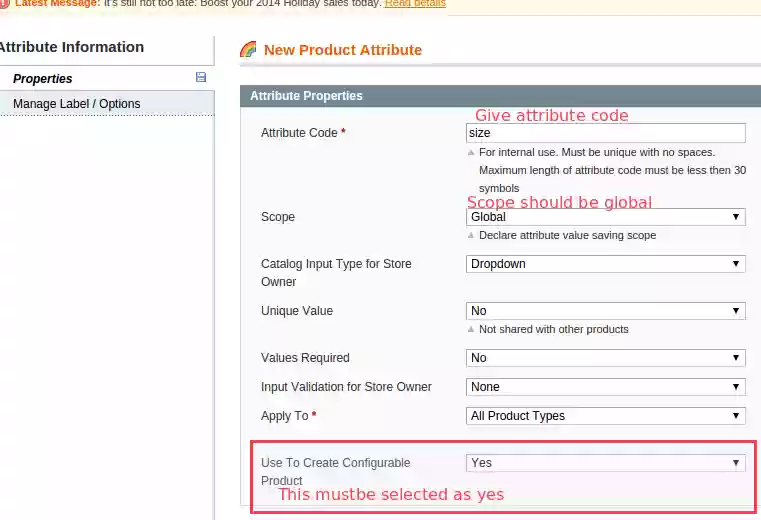Open the Read details link
Viewport: 761px width, 520px height.
click(415, 3)
